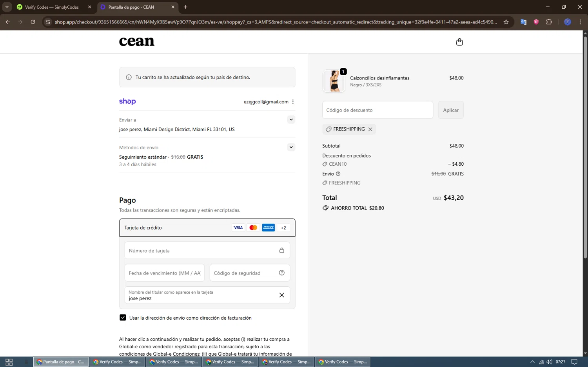The height and width of the screenshot is (367, 588).
Task: Click the page vertical scrollbar
Action: pos(585,147)
